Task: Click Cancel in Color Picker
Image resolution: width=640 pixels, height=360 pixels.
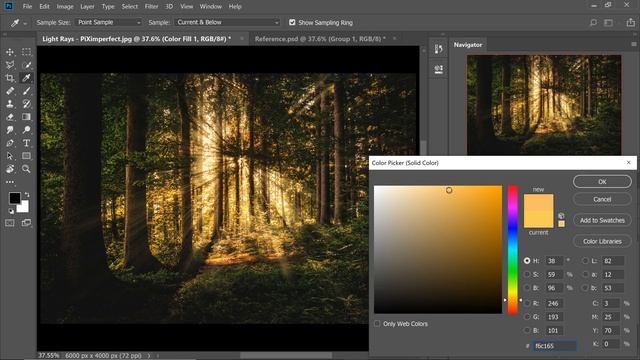Action: [x=602, y=199]
